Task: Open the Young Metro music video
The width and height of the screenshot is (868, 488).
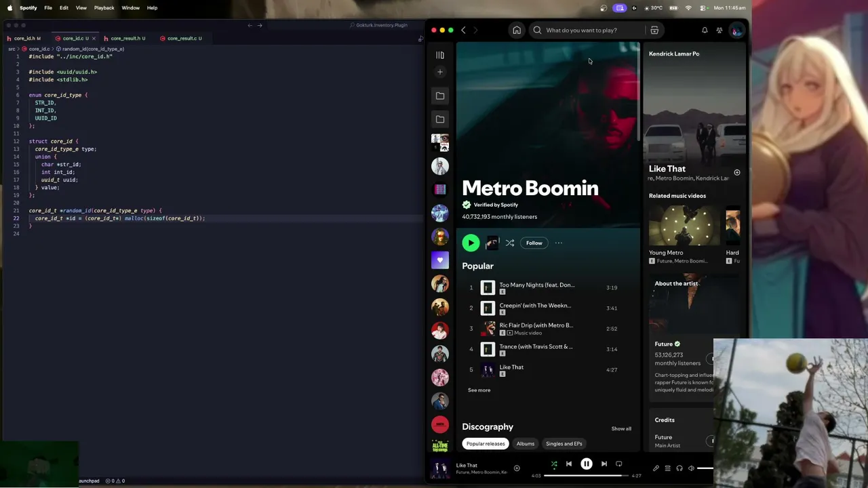Action: click(684, 235)
